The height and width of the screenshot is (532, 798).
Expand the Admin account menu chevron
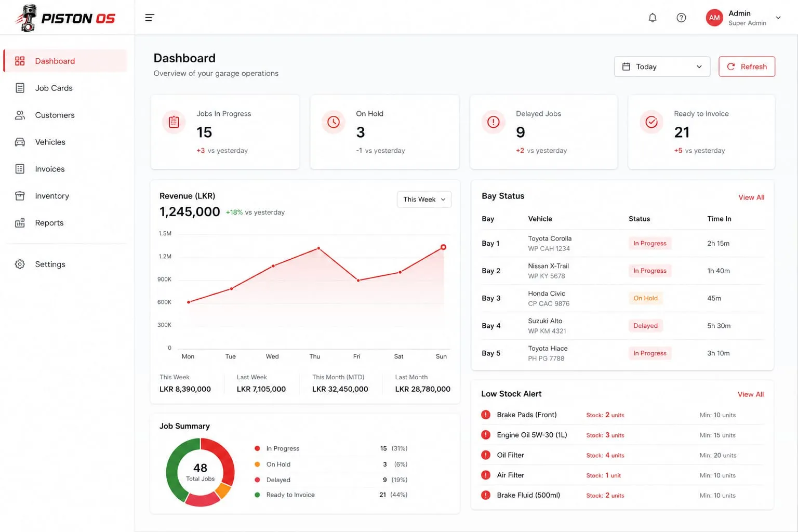(778, 18)
